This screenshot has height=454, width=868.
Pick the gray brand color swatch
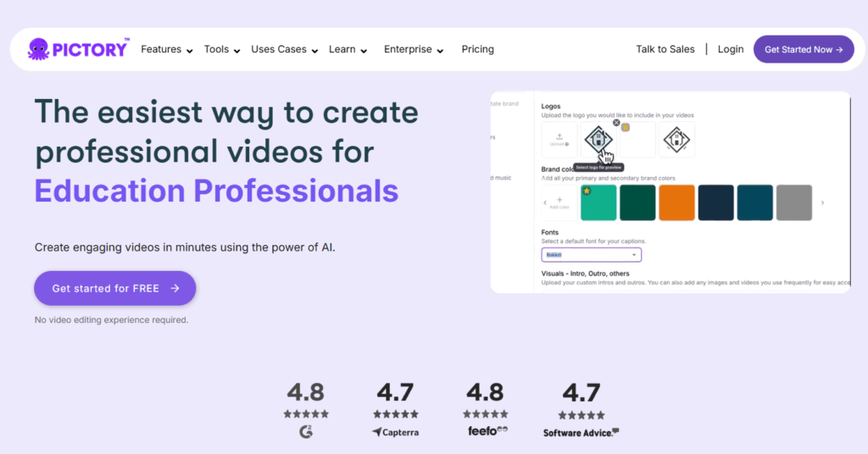tap(793, 202)
